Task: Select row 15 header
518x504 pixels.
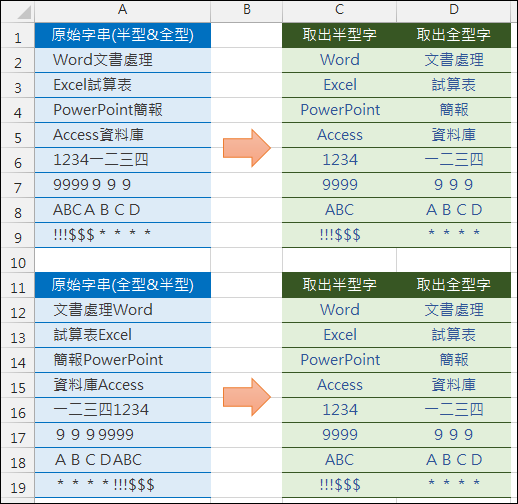Action: (18, 385)
